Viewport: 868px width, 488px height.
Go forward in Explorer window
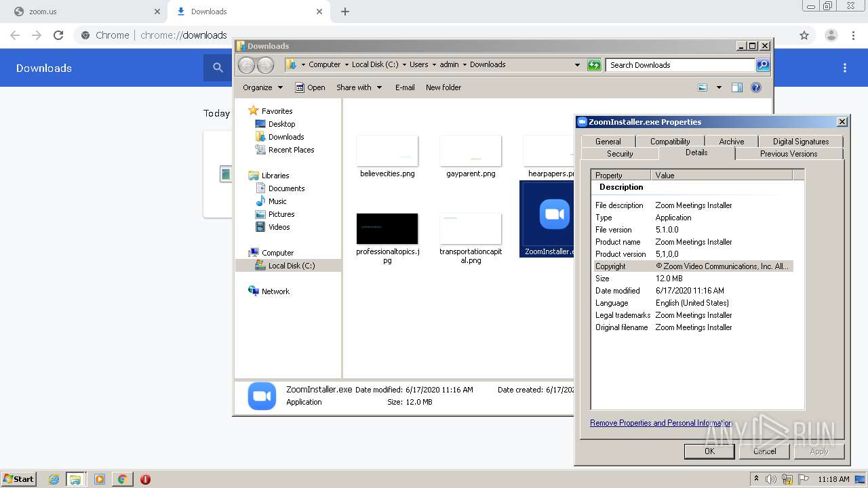[x=265, y=65]
